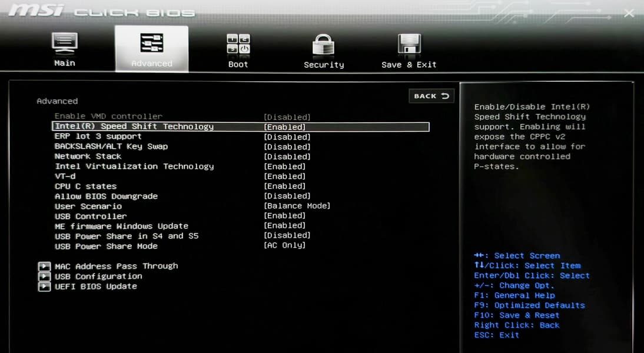644x353 pixels.
Task: Select USB Controller label
Action: (x=91, y=216)
